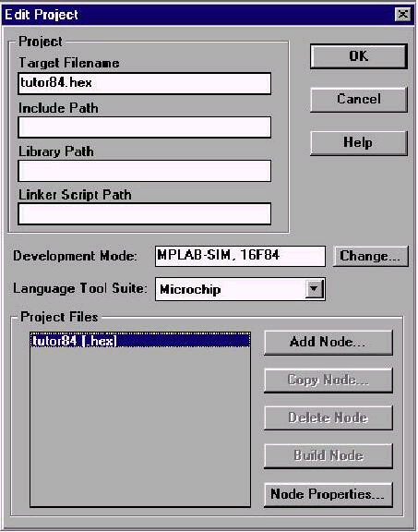Select tutor84 [.hex] in Project Files list
The width and height of the screenshot is (418, 532).
click(140, 341)
